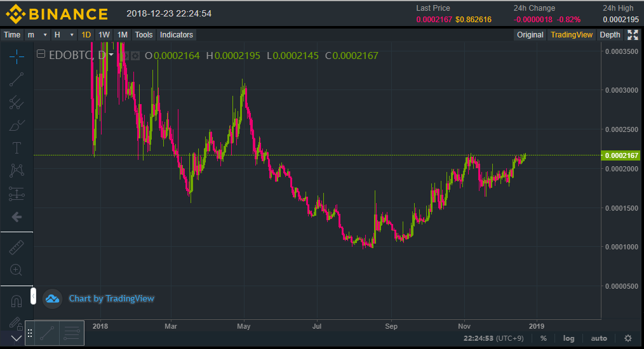Select the Text annotation tool
644x349 pixels.
pos(17,148)
